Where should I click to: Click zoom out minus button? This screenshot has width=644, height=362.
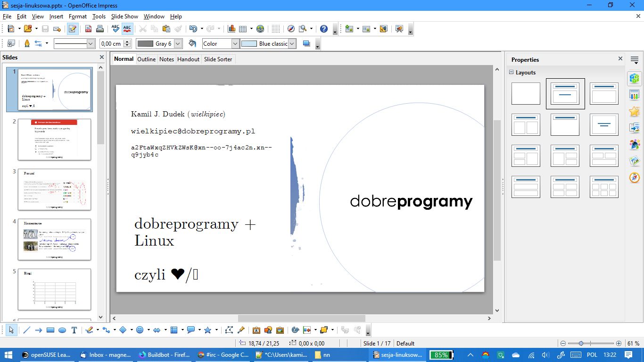click(563, 343)
